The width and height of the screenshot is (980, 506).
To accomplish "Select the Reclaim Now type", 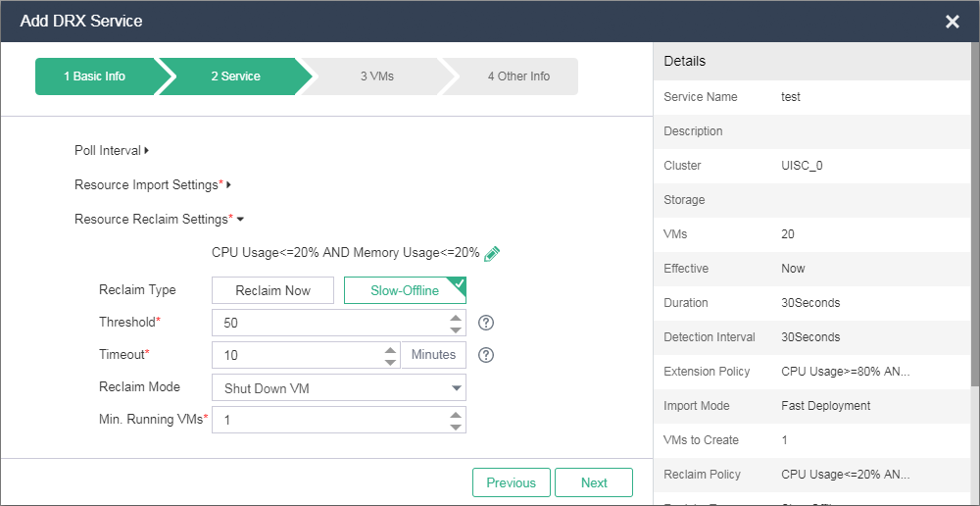I will pyautogui.click(x=272, y=290).
